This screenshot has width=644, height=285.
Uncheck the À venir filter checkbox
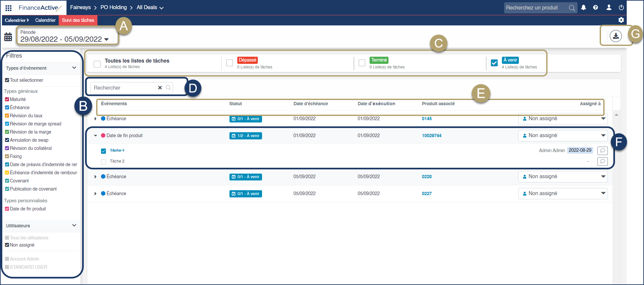pos(494,63)
